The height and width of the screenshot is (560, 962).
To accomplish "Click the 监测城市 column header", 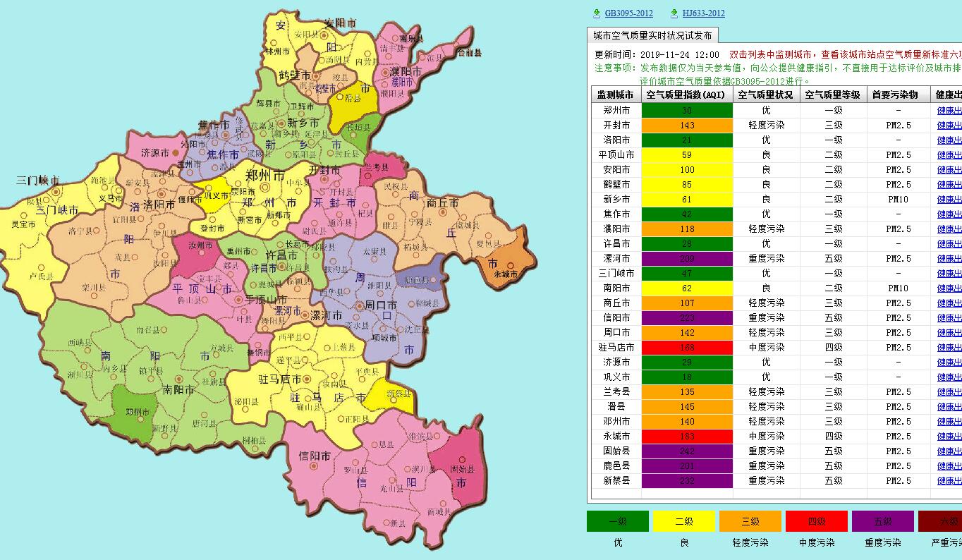I will point(615,95).
